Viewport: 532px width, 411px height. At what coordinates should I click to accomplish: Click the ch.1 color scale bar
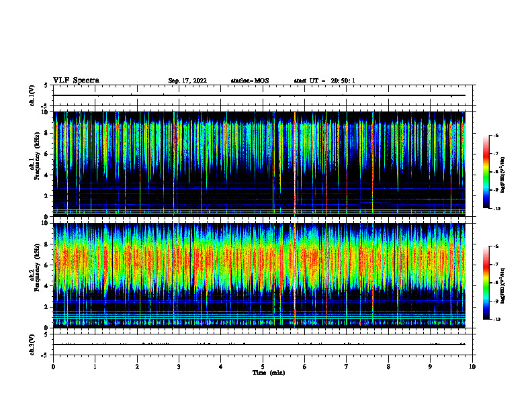[x=486, y=172]
